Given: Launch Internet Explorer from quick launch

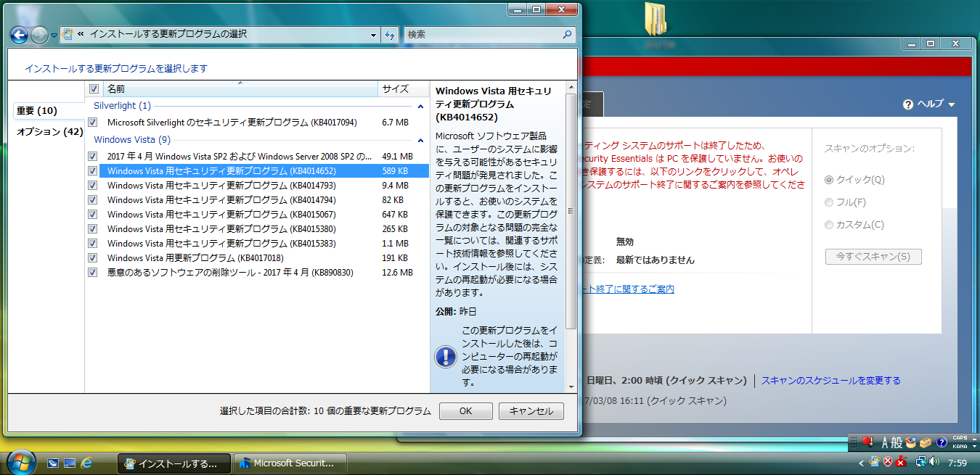Looking at the screenshot, I should (87, 463).
